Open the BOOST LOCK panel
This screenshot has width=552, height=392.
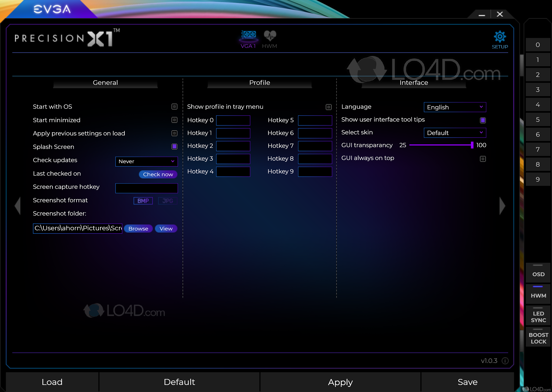[x=538, y=337]
